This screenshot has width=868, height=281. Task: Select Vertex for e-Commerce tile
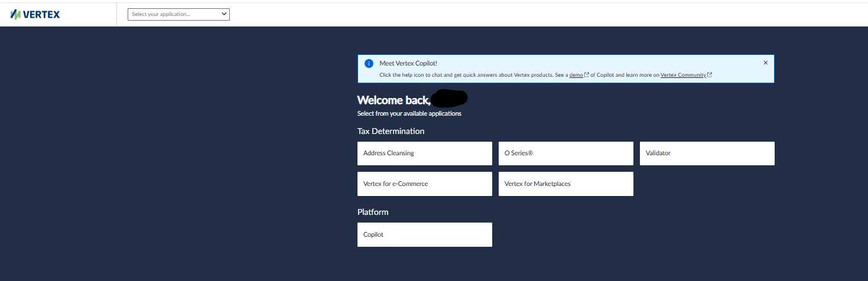point(424,184)
